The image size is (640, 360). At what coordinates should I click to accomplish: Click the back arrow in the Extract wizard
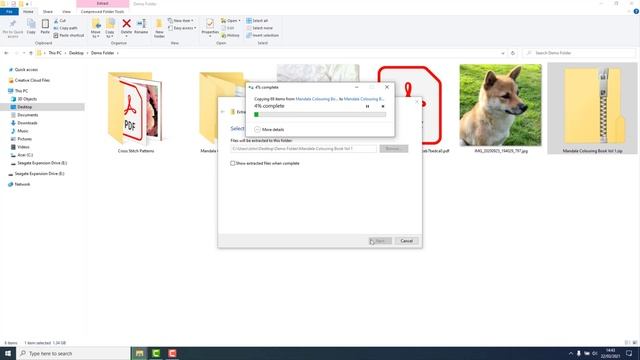pos(223,111)
